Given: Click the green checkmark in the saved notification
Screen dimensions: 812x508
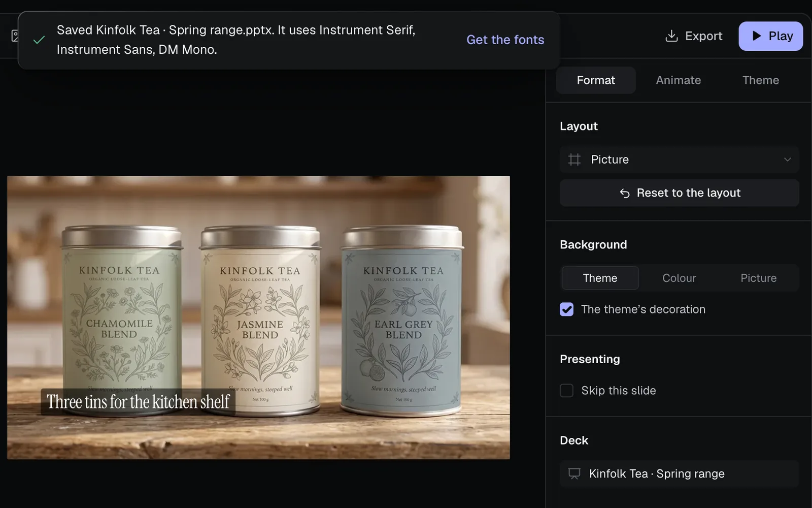Looking at the screenshot, I should 39,40.
